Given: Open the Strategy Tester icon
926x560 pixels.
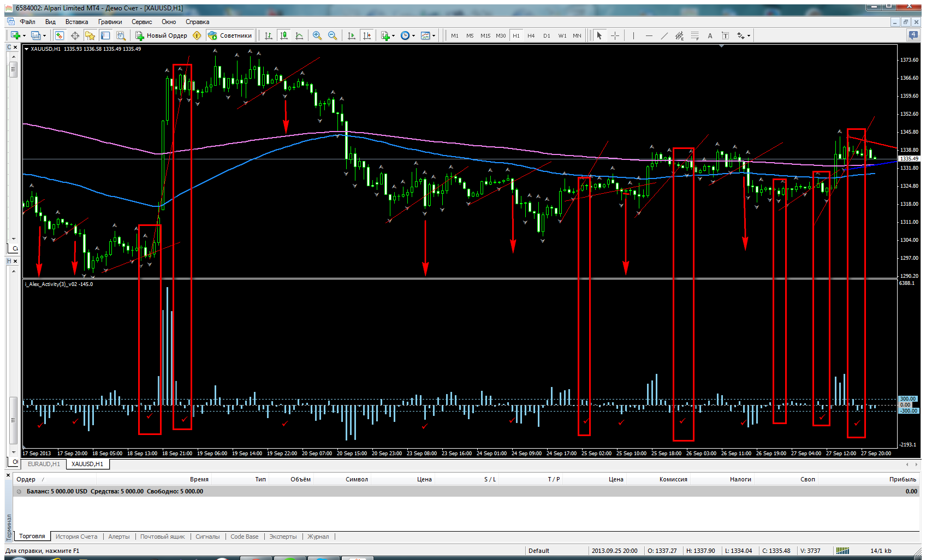Looking at the screenshot, I should (121, 35).
